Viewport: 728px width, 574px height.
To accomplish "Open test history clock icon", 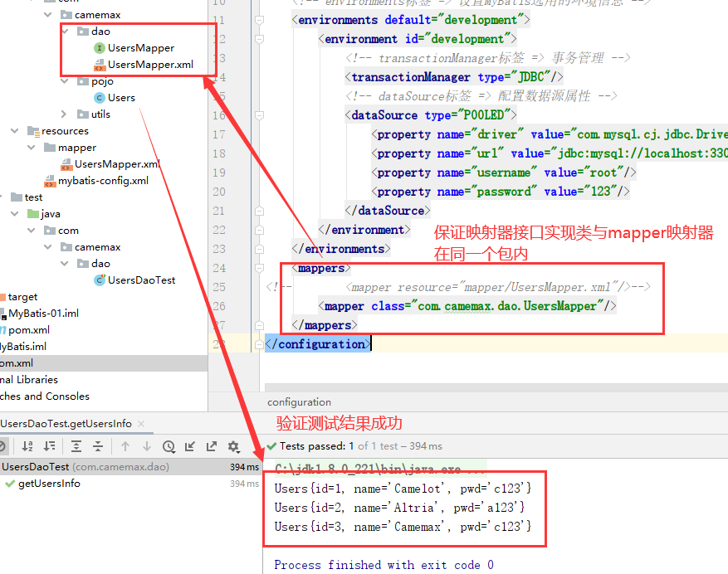I will pos(169,446).
